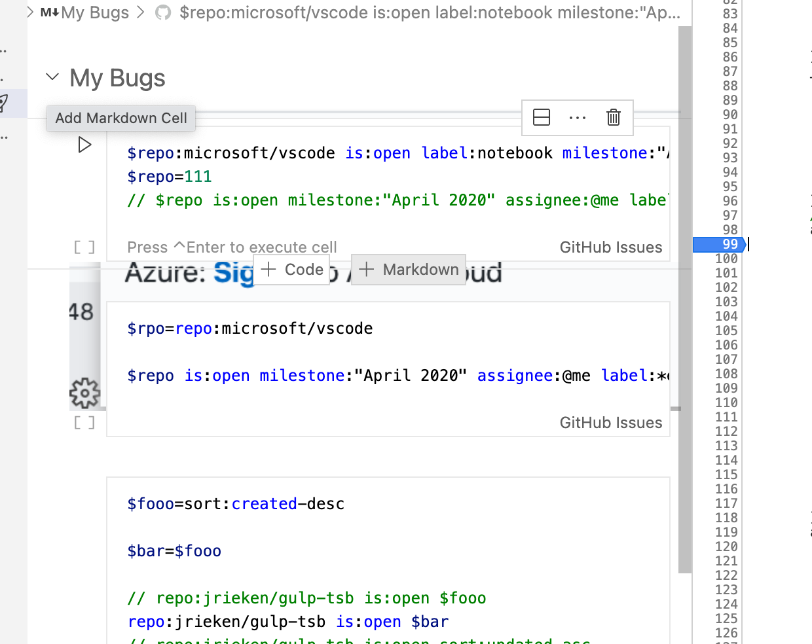Image resolution: width=812 pixels, height=644 pixels.
Task: Click the settings gear icon
Action: click(x=84, y=393)
